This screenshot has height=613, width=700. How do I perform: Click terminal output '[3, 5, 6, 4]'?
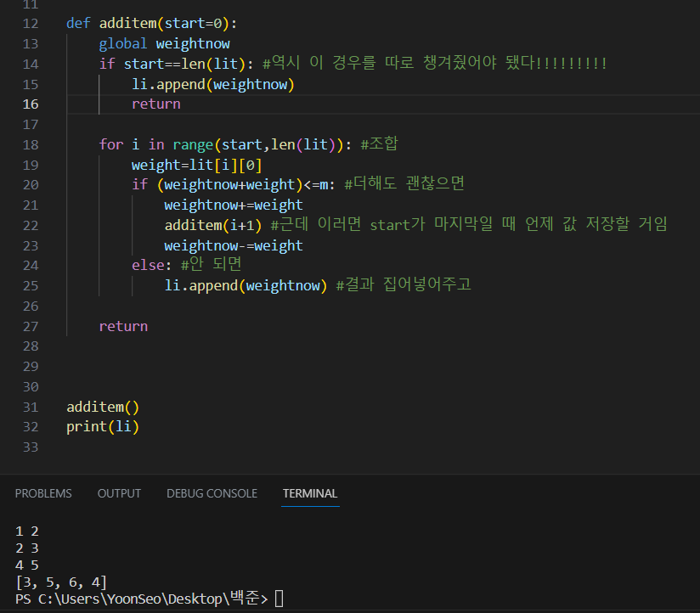coord(61,582)
